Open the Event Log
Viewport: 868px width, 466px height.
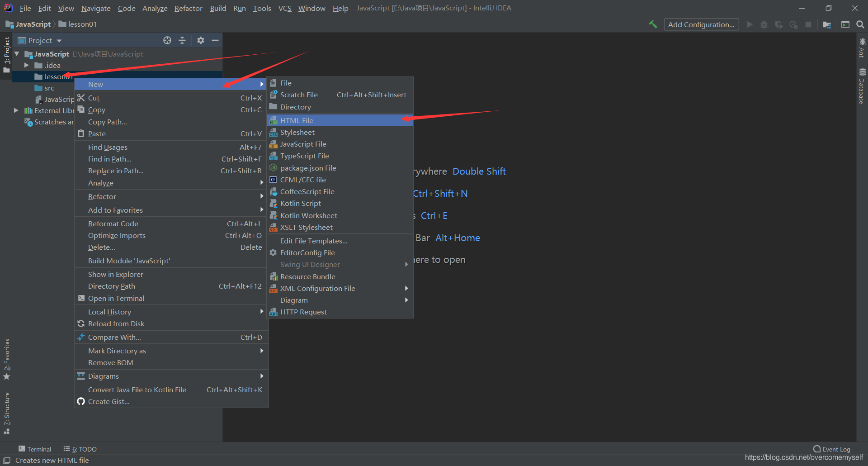[832, 449]
